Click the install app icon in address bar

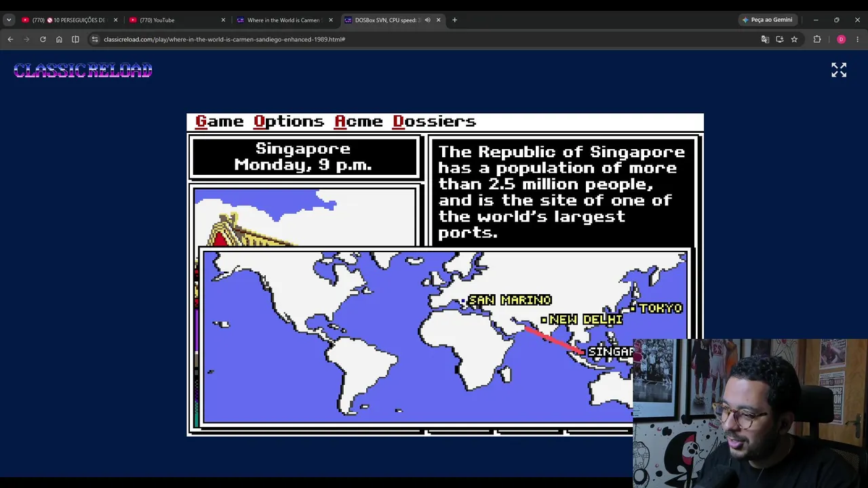[780, 39]
